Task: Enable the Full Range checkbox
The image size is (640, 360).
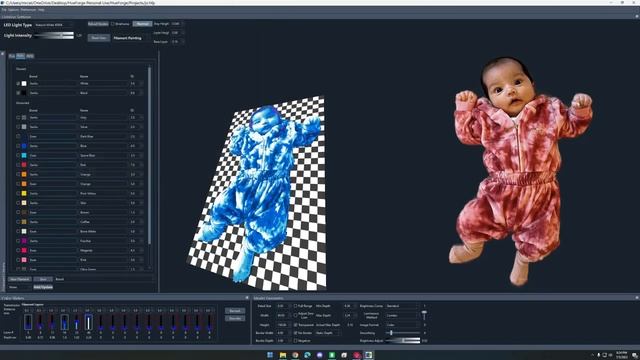Action: tap(296, 306)
